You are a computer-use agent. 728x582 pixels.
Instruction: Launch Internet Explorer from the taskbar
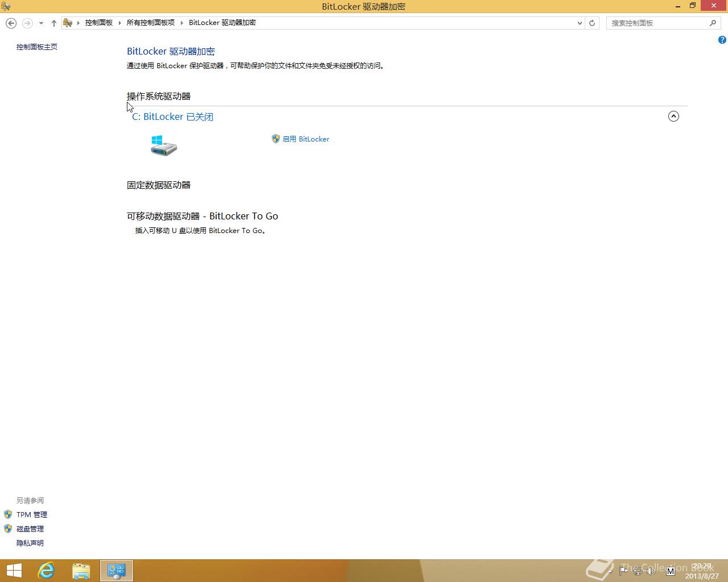pos(47,571)
